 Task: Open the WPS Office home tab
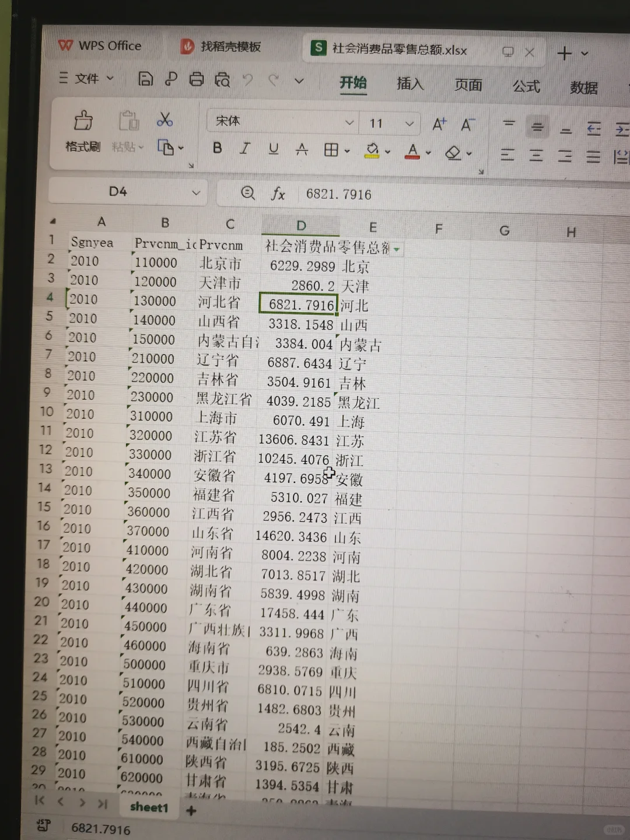pos(100,45)
